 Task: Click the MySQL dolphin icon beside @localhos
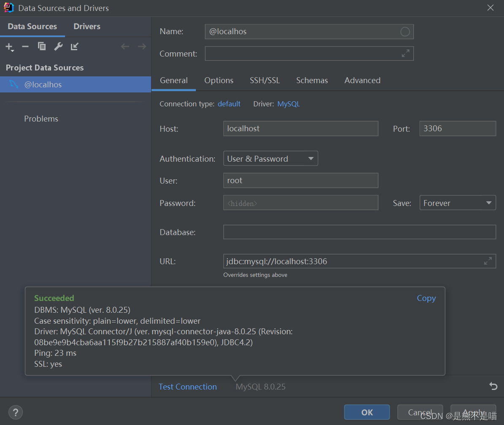tap(14, 84)
